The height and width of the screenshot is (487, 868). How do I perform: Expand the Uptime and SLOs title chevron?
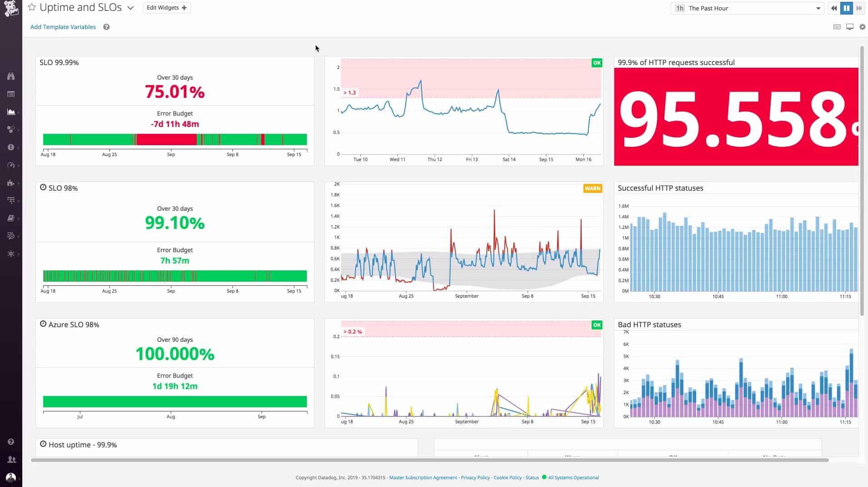tap(131, 8)
